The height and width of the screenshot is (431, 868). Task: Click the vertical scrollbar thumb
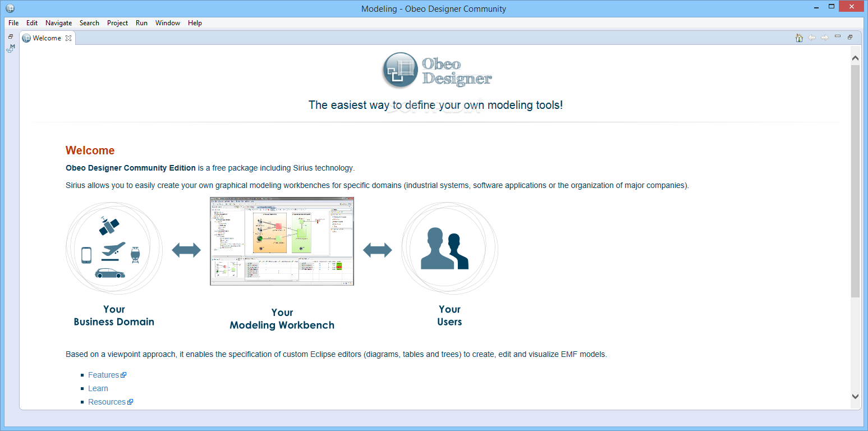tap(855, 181)
